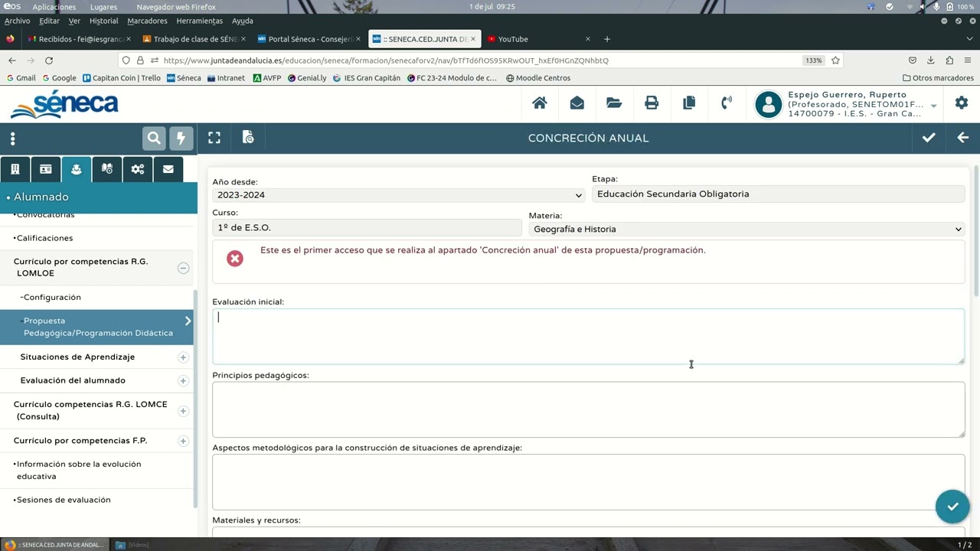The image size is (980, 551).
Task: Open Propuesta Pedagógica/Programación Didáctica chevron
Action: pyautogui.click(x=188, y=321)
